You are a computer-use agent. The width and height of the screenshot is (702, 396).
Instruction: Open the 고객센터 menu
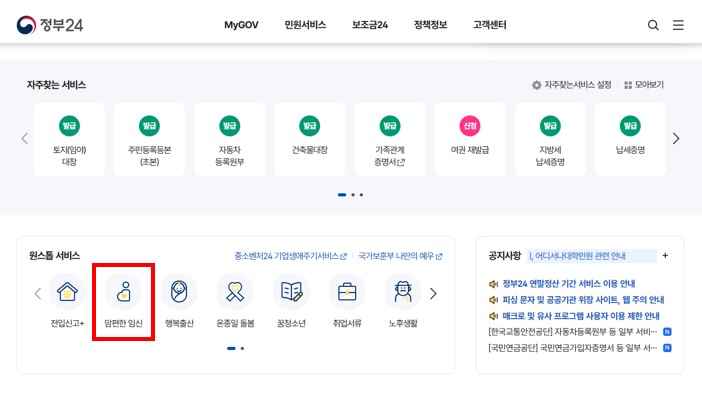click(490, 25)
